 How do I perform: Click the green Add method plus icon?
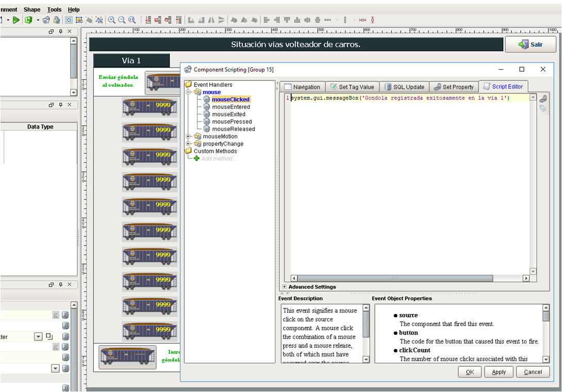196,158
